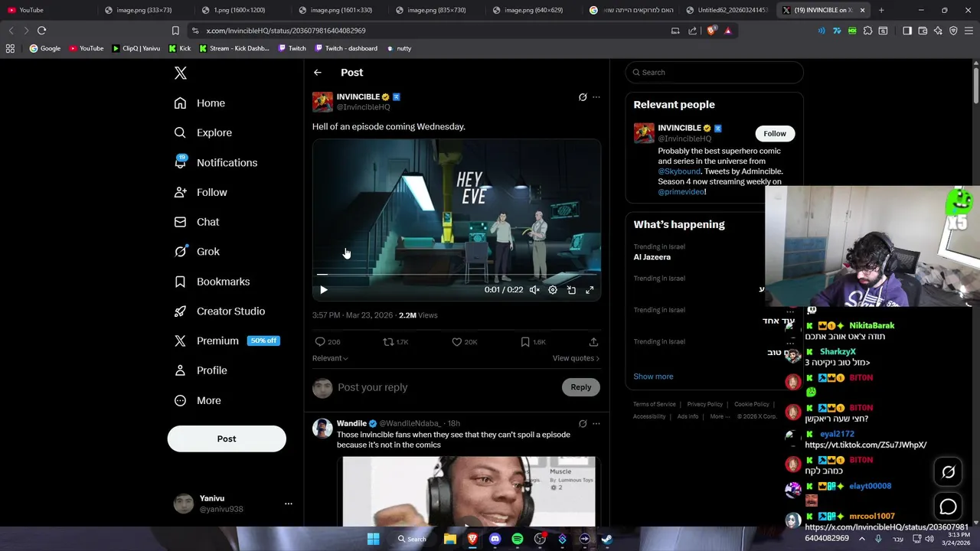980x551 pixels.
Task: Like the INVINCIBLE post
Action: [465, 342]
